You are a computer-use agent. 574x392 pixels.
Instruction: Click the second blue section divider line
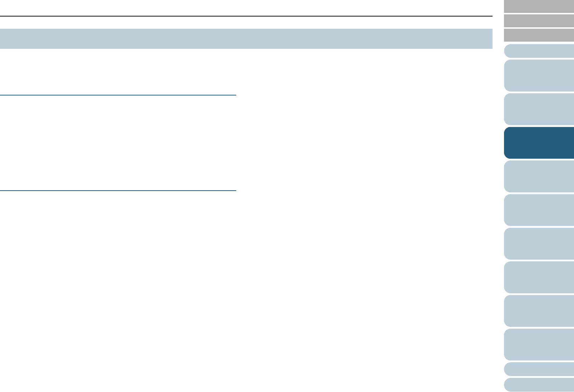[x=118, y=190]
